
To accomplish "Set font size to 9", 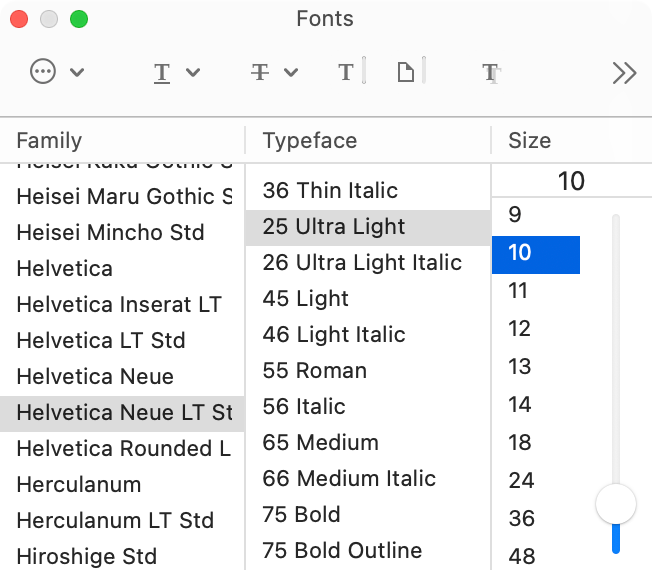I will pos(536,215).
